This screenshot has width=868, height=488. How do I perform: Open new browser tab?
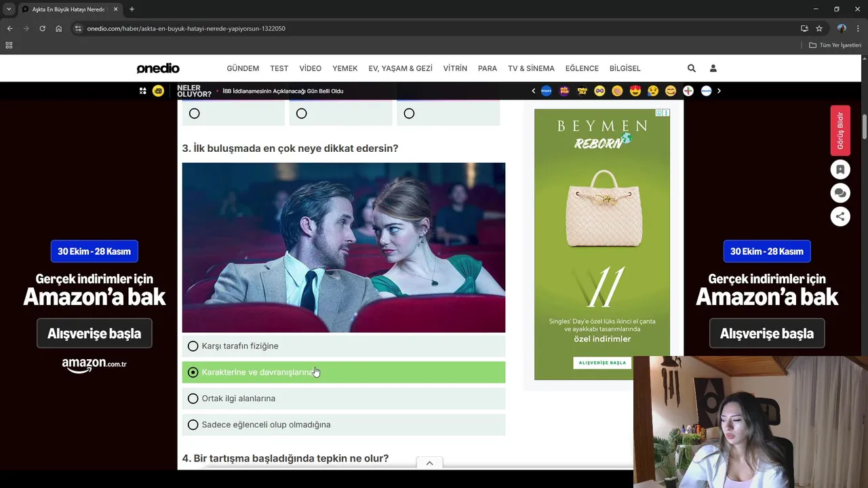click(x=132, y=9)
